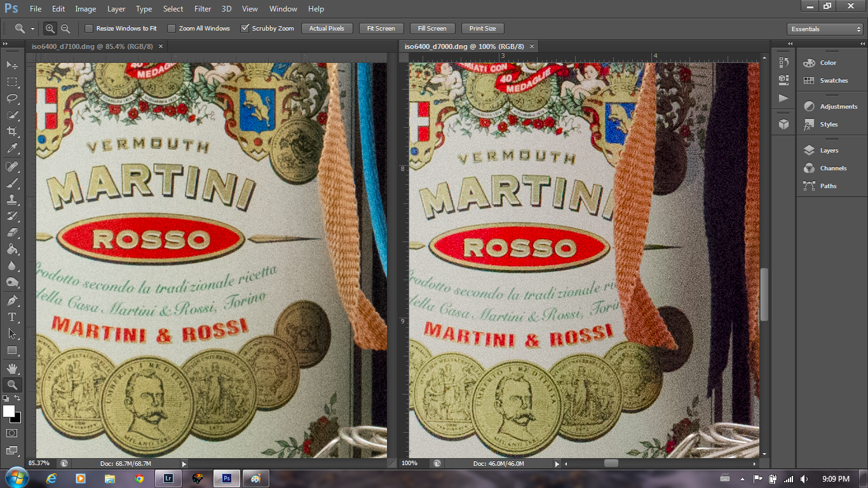The height and width of the screenshot is (488, 868).
Task: Select the Blur tool
Action: pyautogui.click(x=12, y=266)
